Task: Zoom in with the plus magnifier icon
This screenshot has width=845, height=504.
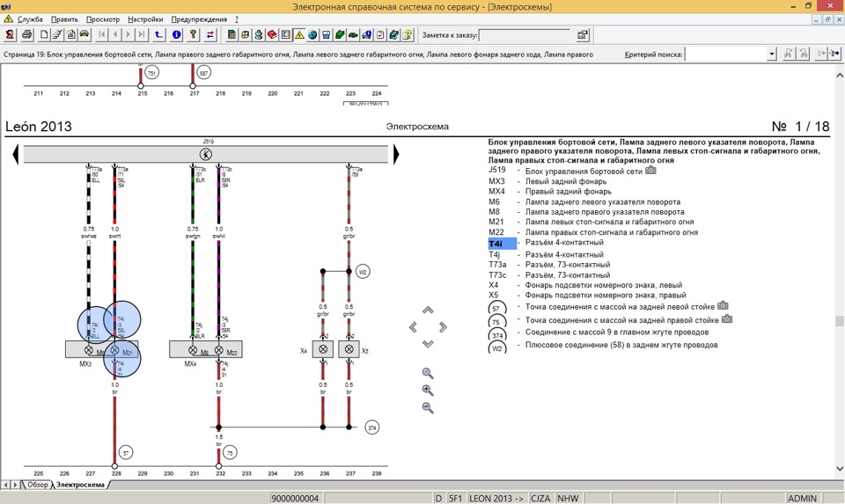Action: click(428, 391)
